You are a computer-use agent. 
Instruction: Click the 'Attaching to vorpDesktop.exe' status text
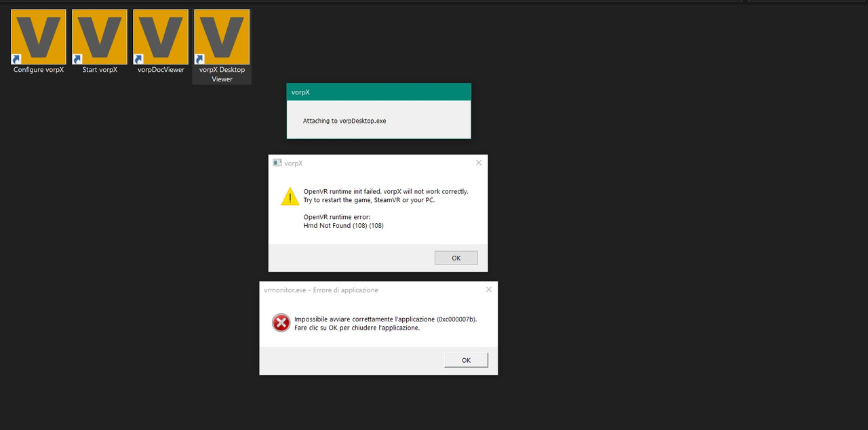(344, 121)
